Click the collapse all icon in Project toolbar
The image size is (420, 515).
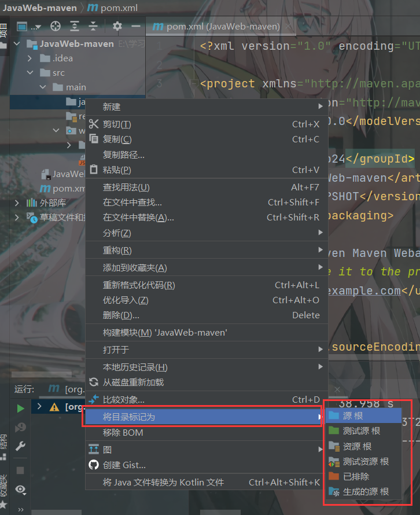93,26
